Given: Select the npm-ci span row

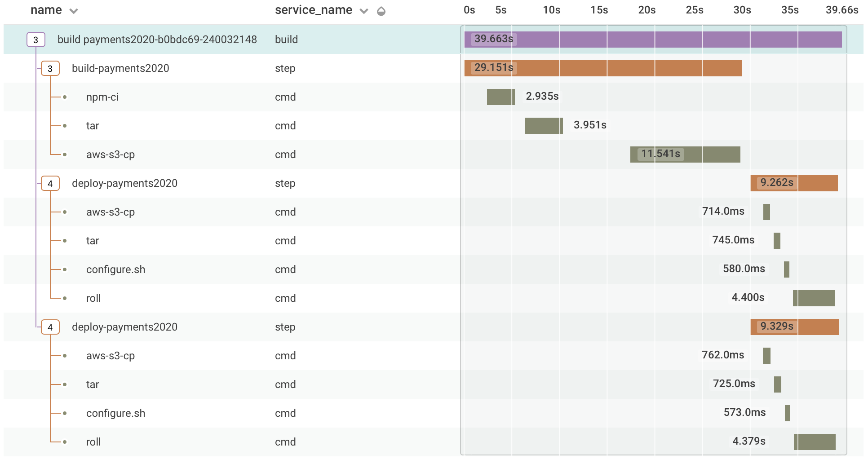Looking at the screenshot, I should pos(434,97).
